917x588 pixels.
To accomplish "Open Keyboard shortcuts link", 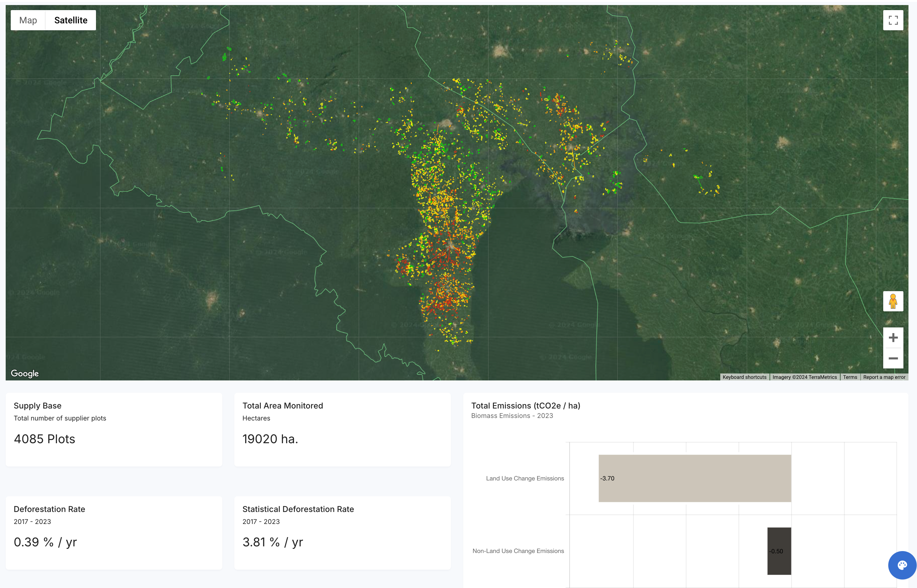I will pos(744,377).
